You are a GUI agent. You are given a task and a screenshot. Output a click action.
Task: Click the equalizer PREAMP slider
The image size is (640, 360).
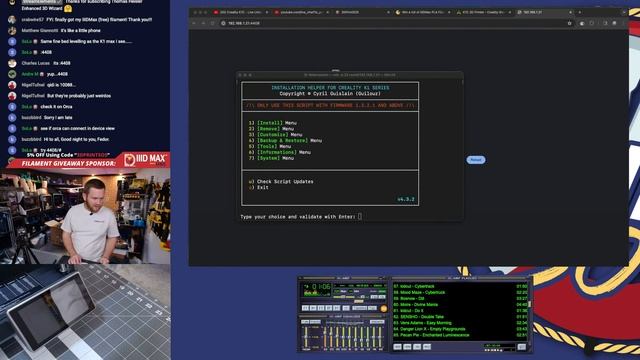(306, 337)
